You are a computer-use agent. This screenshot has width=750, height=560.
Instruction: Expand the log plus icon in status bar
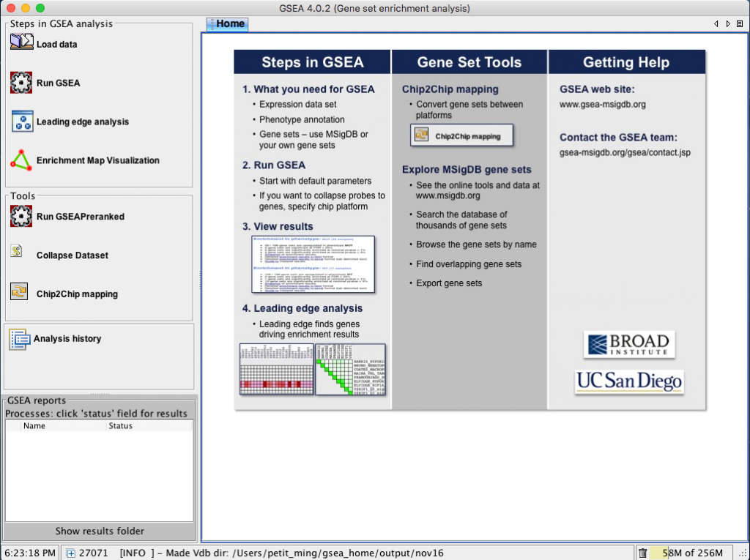tap(71, 553)
